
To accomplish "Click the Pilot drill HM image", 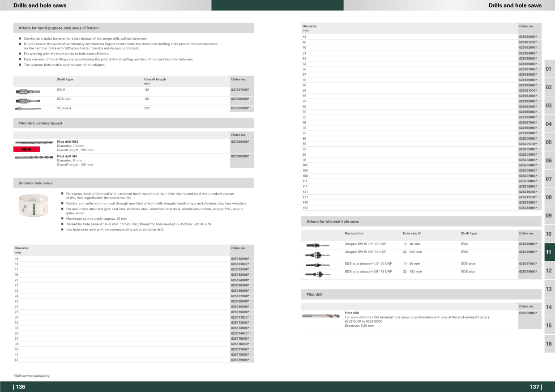I will 34,158.
